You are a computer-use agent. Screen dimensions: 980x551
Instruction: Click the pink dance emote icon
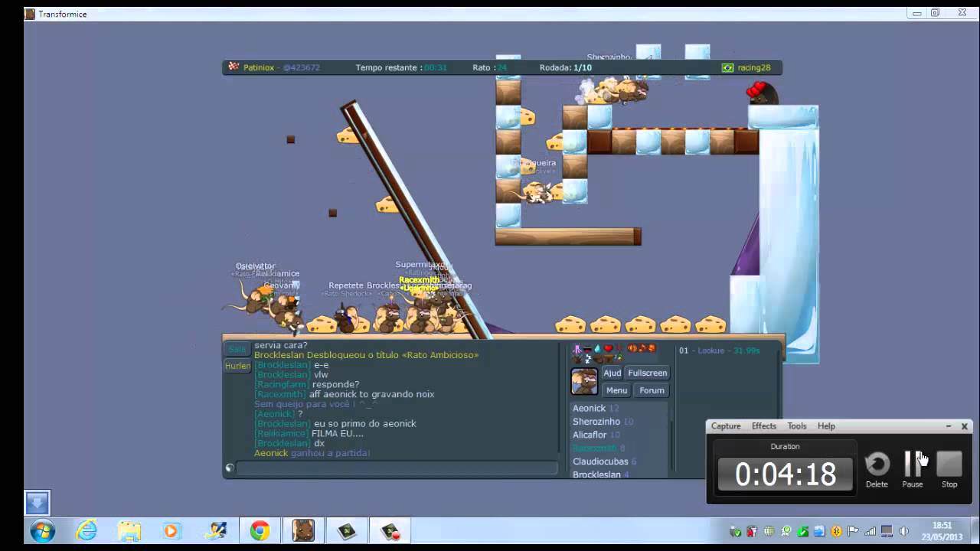[577, 349]
